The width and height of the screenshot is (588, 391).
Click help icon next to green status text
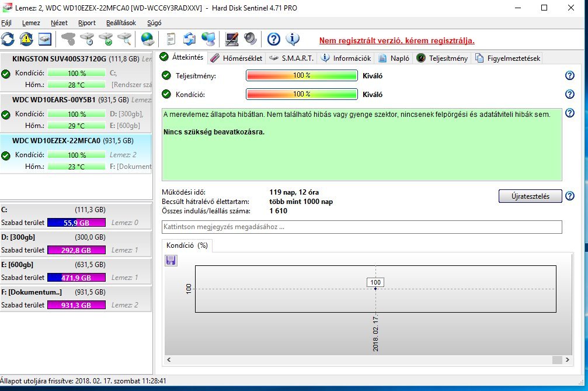tap(570, 113)
